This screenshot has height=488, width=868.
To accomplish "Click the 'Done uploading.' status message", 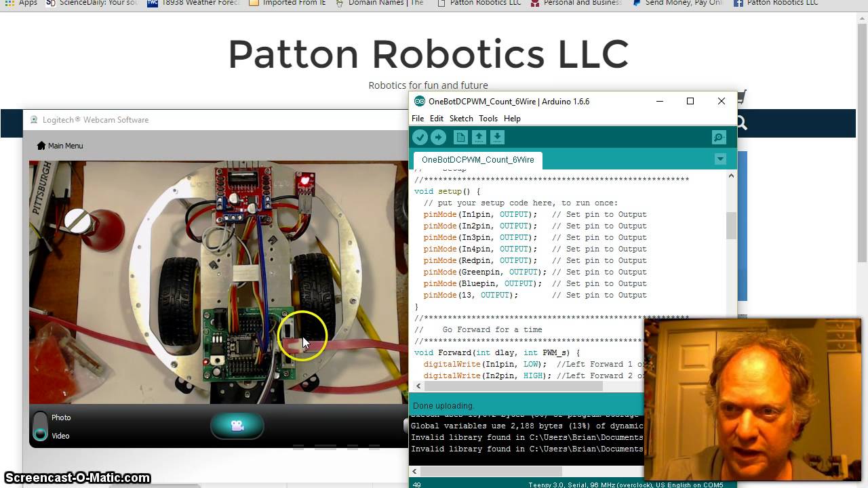I will 443,406.
